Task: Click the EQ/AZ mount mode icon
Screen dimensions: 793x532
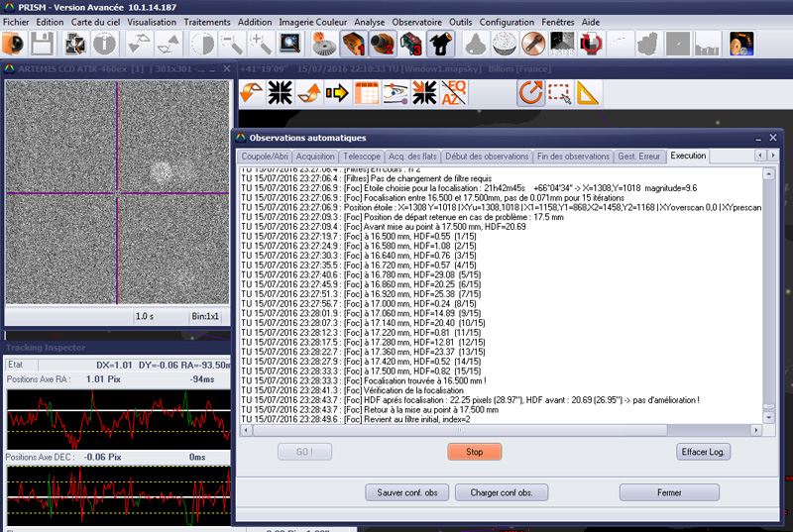Action: point(454,93)
